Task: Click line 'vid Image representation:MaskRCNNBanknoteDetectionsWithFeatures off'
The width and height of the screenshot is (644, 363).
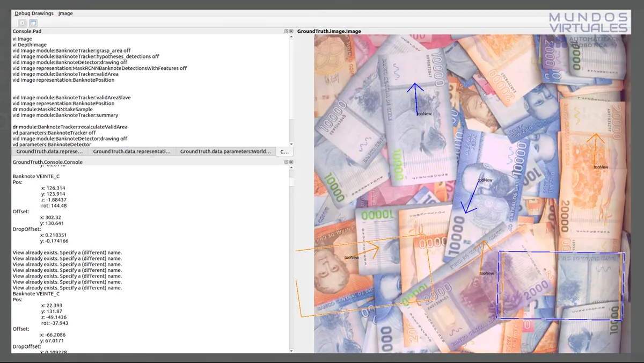Action: click(x=99, y=68)
